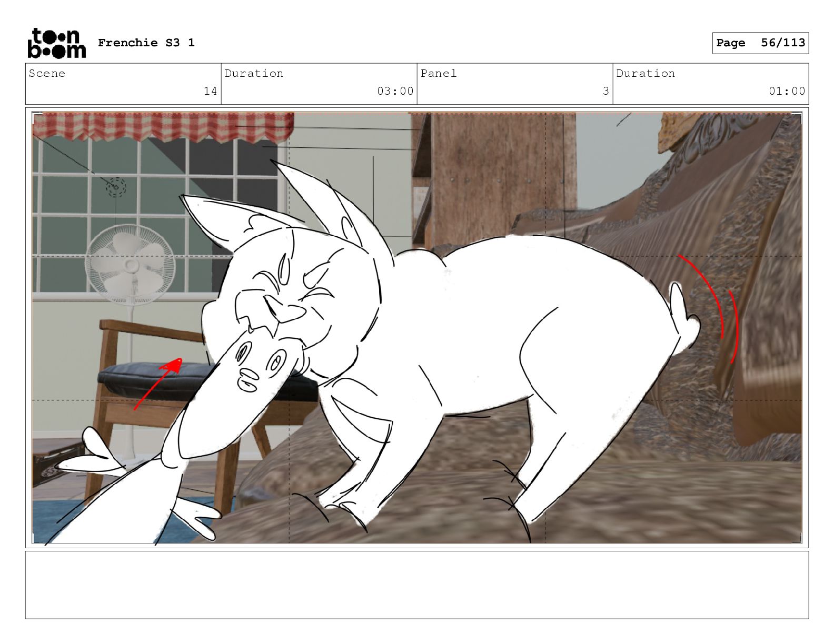
Task: Click the empty notes box below panel
Action: point(417,585)
